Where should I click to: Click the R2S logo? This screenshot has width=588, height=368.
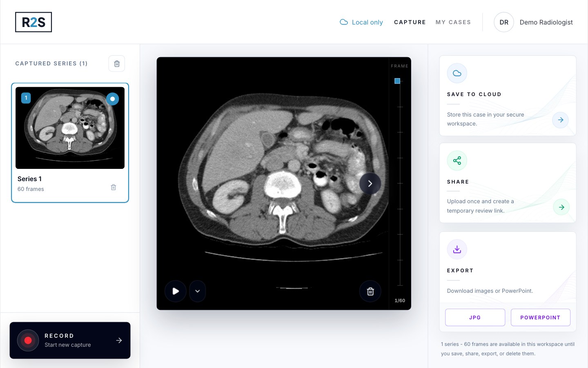coord(33,22)
